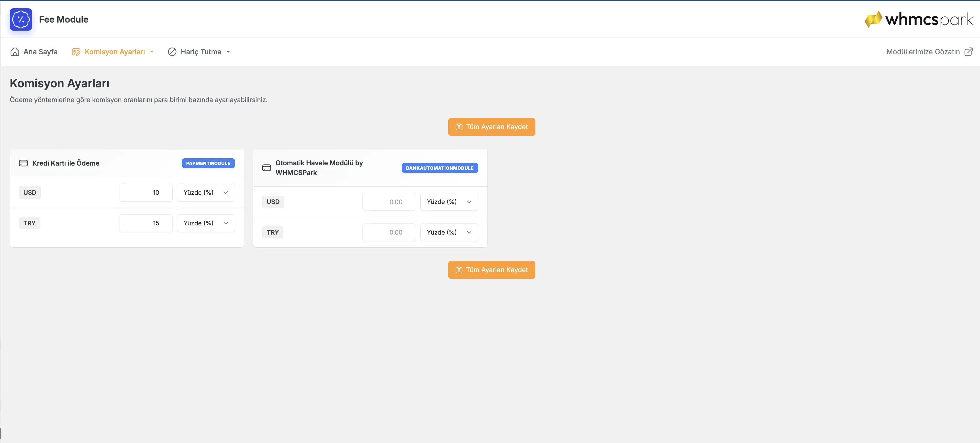Focus the Kredi Kartı USD amount field showing 10

point(146,193)
